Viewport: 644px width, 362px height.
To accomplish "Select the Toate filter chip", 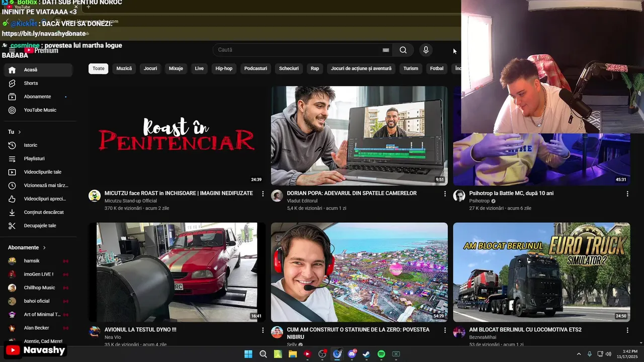I will point(99,68).
